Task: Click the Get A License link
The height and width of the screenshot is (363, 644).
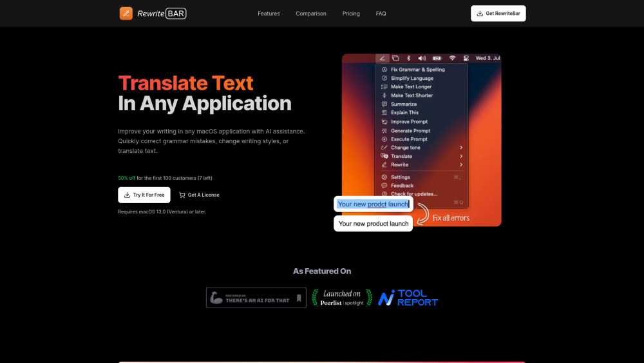Action: (203, 195)
